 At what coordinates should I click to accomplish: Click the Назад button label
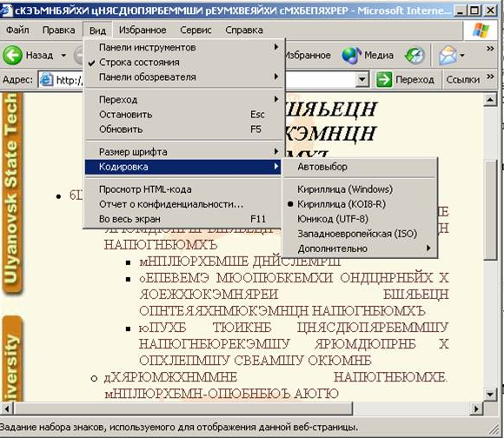39,56
